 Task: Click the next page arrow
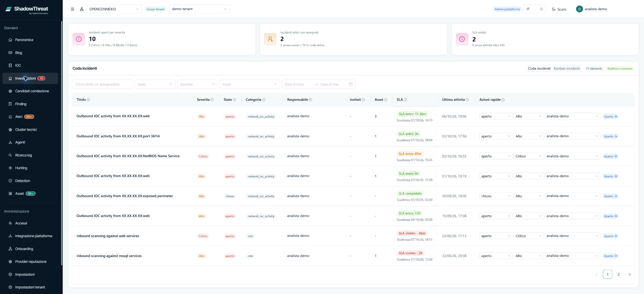630,274
